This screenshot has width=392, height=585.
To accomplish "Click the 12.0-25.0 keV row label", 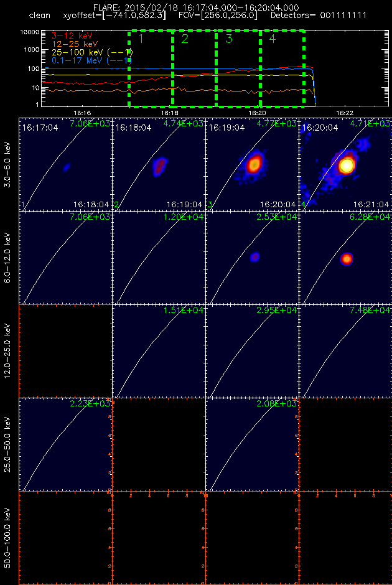I will (8, 351).
